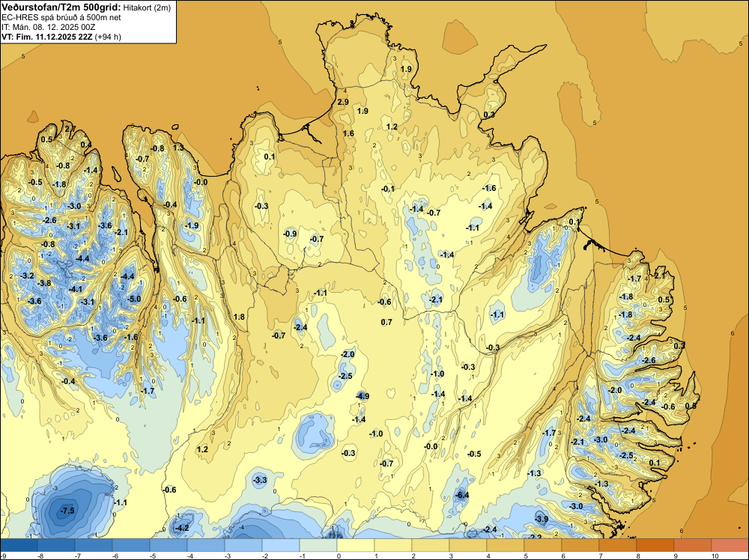This screenshot has width=749, height=560.
Task: Select the legend color between -5 and -4
Action: pyautogui.click(x=169, y=545)
